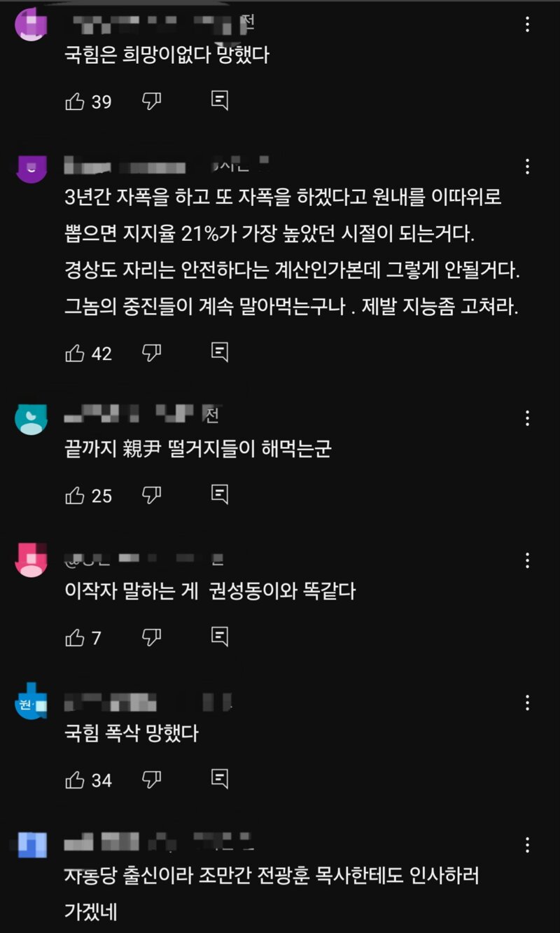
Task: Reply to the comment ending in '지능좀 고쳐라'
Action: (220, 352)
